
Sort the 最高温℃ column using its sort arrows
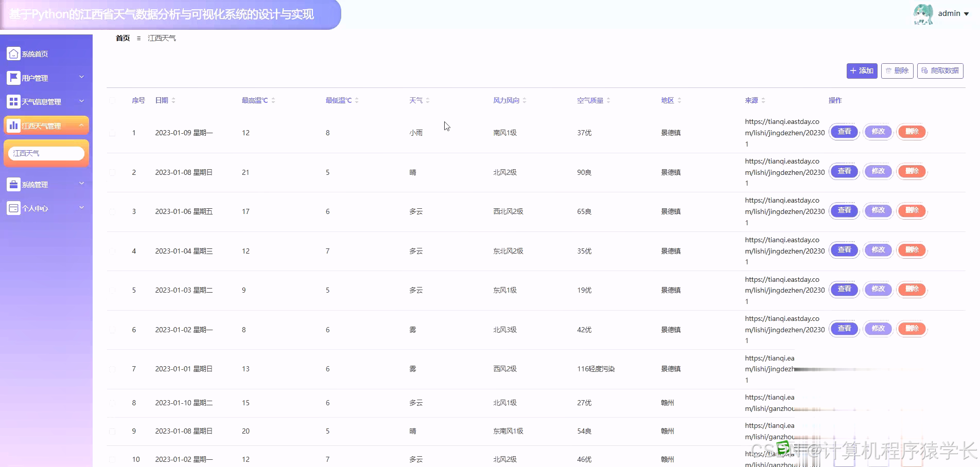273,100
